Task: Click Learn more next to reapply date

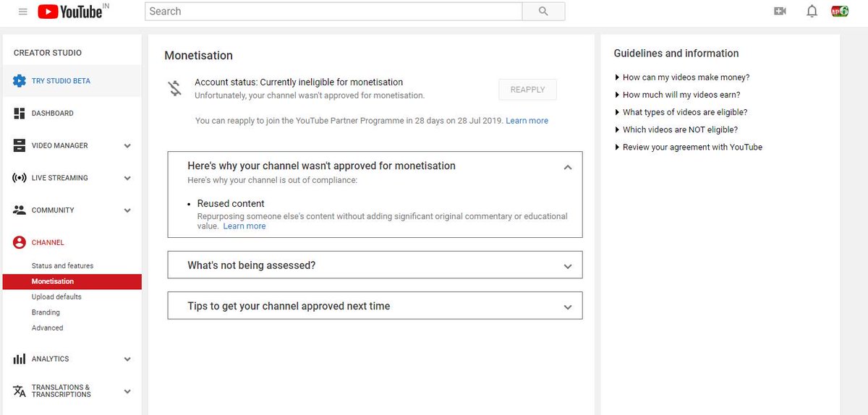Action: [527, 121]
